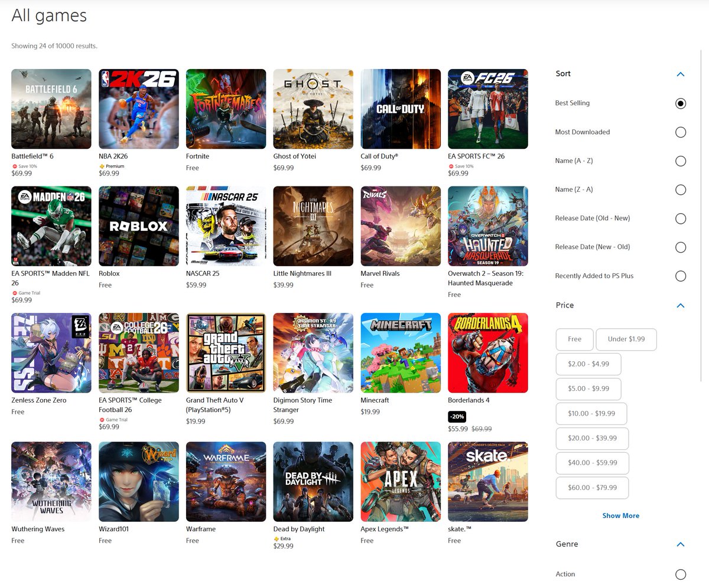Select the Little Nightmares III cover

(x=314, y=226)
